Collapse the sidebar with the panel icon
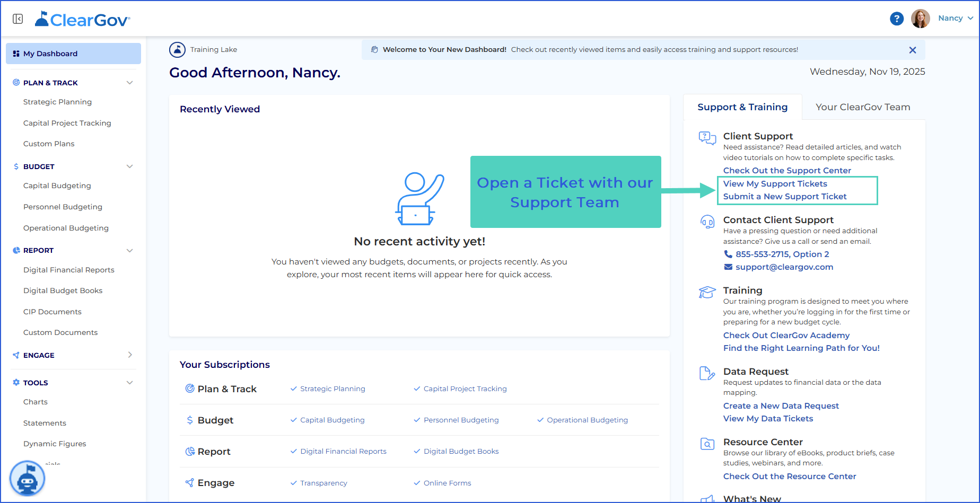Screen dimensions: 980x503 click(18, 19)
